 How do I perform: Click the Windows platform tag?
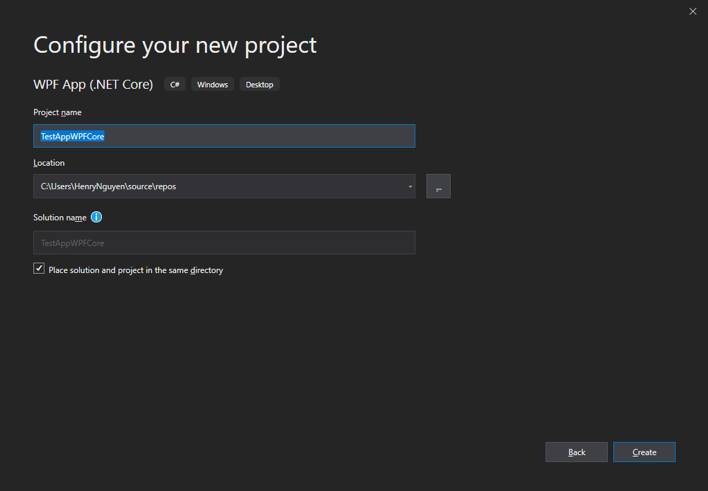point(212,84)
